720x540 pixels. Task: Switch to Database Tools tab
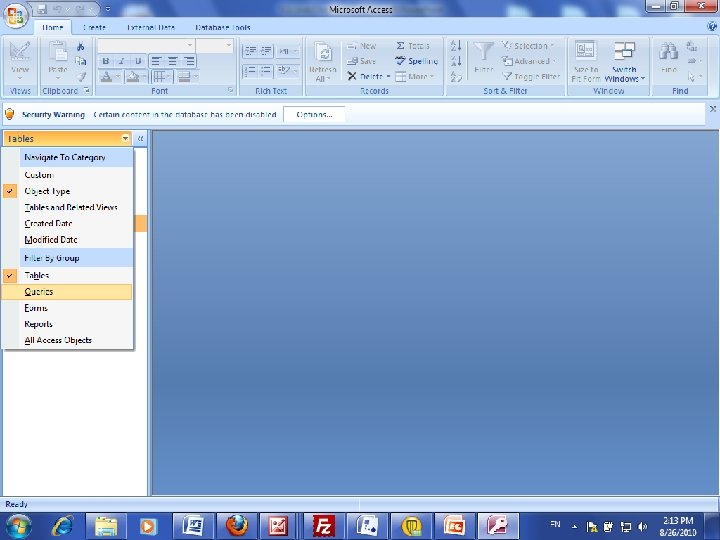(x=223, y=27)
